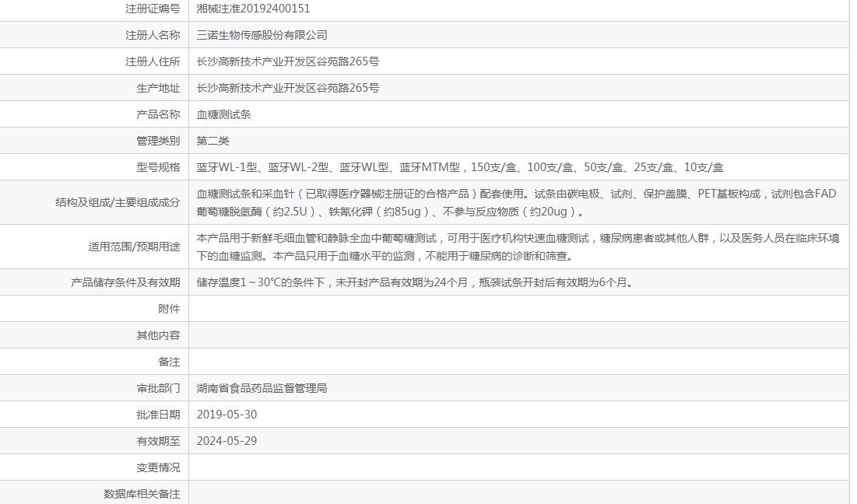The height and width of the screenshot is (504, 857).
Task: Select the category value 第二类
Action: coord(212,141)
